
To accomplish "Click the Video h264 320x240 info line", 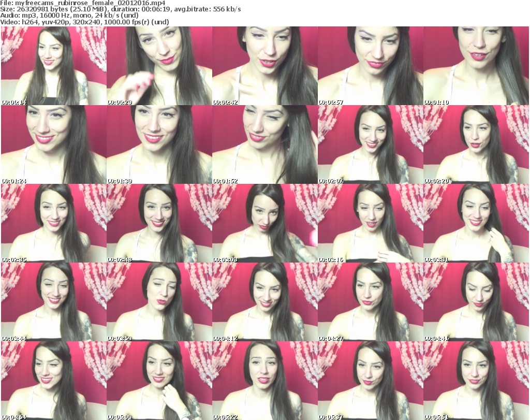I will tap(84, 22).
